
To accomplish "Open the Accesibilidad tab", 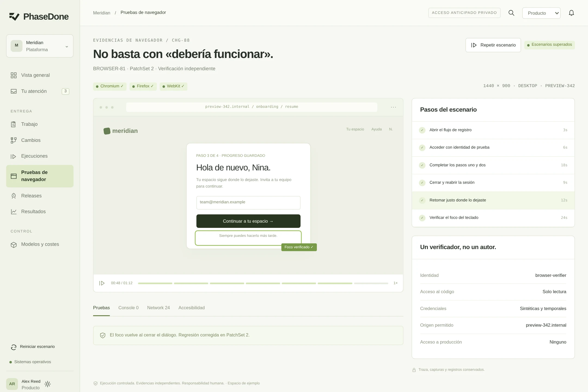I will click(x=192, y=308).
